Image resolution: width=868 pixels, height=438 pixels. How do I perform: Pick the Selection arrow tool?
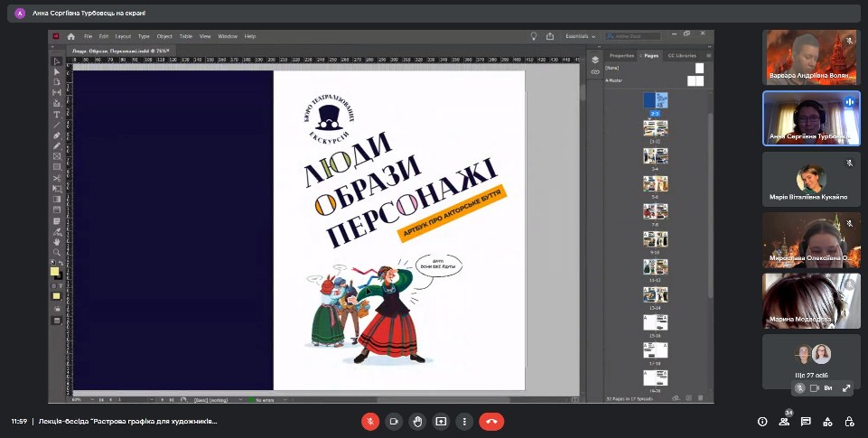pyautogui.click(x=57, y=61)
